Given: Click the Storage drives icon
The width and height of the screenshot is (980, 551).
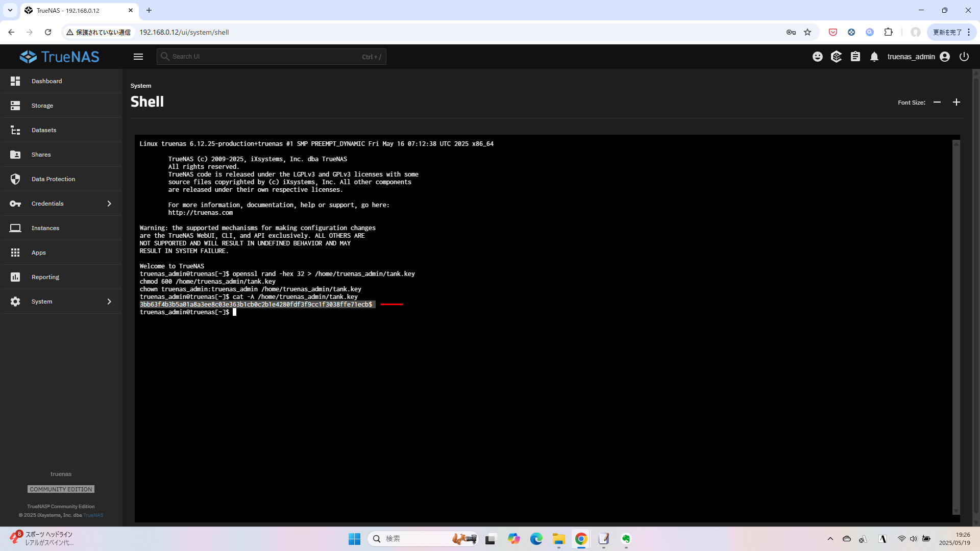Looking at the screenshot, I should (x=15, y=106).
